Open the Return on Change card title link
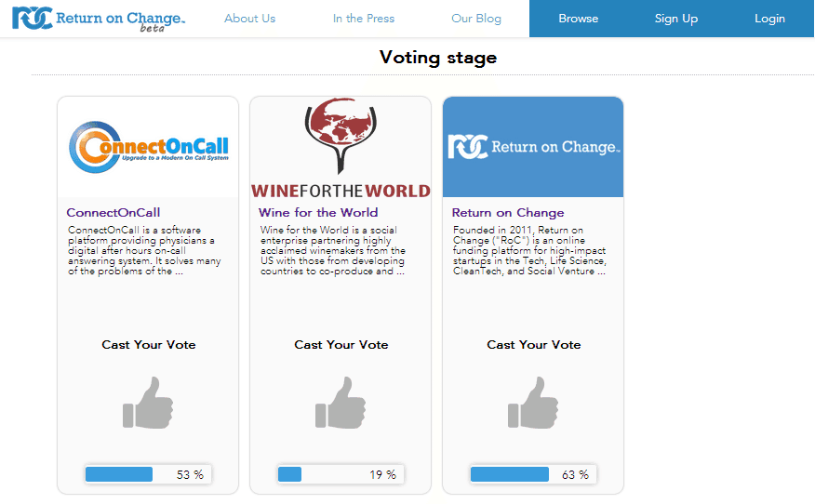This screenshot has height=504, width=815. (x=508, y=213)
